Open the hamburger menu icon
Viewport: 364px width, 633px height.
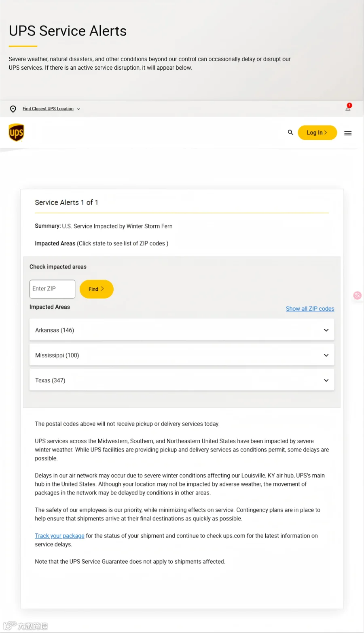(348, 133)
